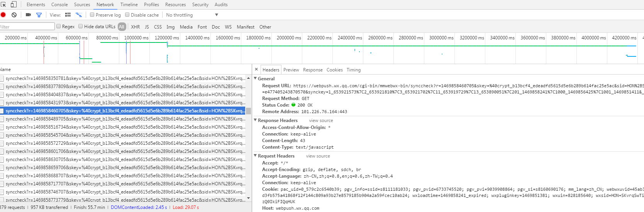Filter requests by WS

228,27
